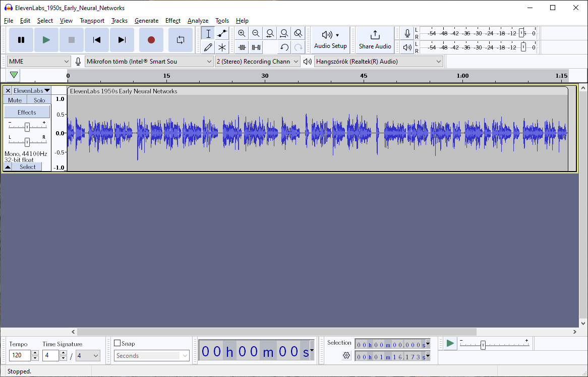Select the Draw tool
Viewport: 588px width, 377px height.
pos(207,46)
